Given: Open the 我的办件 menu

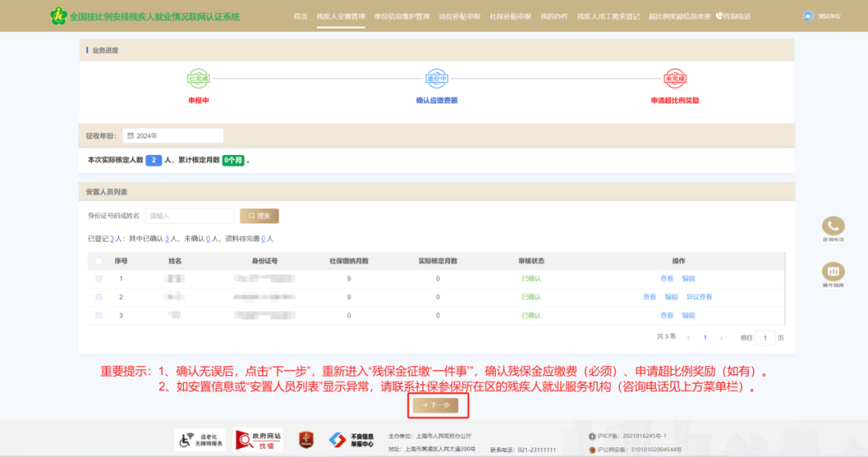Looking at the screenshot, I should pyautogui.click(x=554, y=17).
